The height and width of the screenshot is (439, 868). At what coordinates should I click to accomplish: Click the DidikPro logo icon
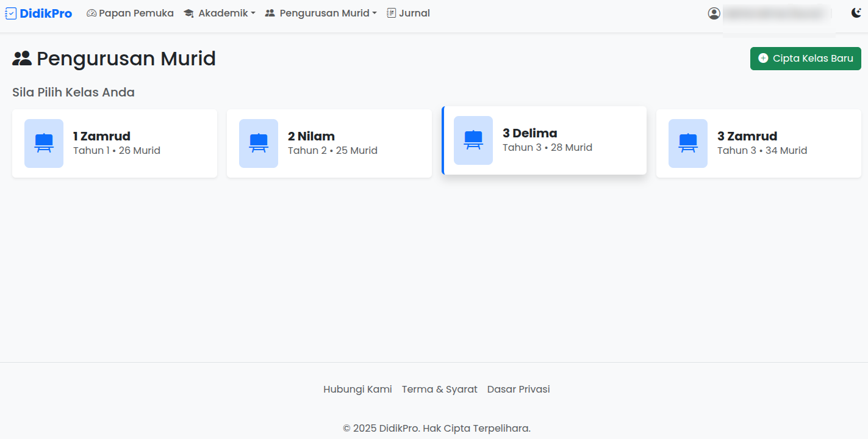pyautogui.click(x=10, y=12)
